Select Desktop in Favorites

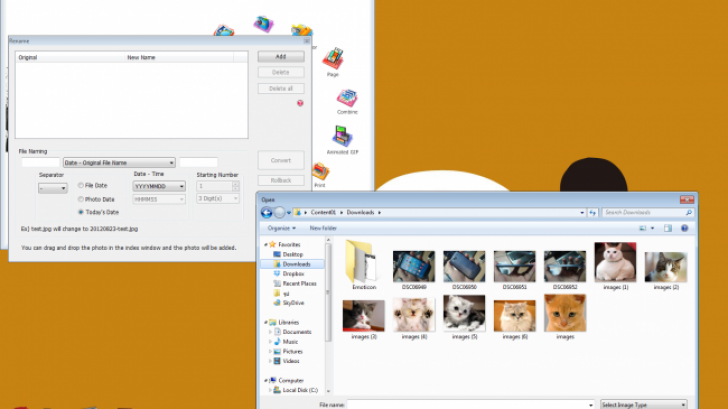[x=292, y=254]
